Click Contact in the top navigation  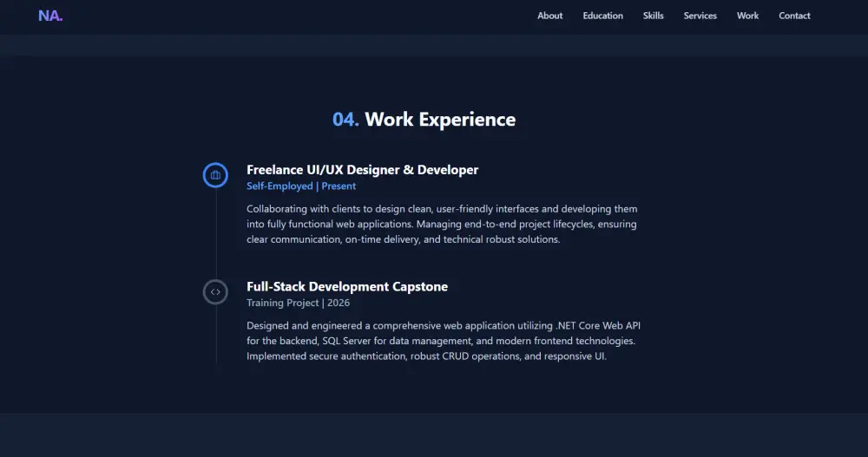pyautogui.click(x=794, y=16)
